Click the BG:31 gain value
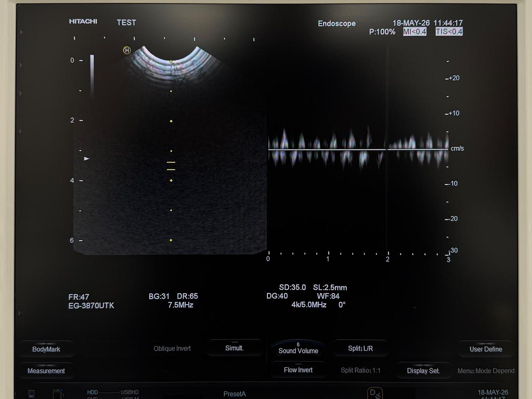The height and width of the screenshot is (399, 532). pos(159,296)
